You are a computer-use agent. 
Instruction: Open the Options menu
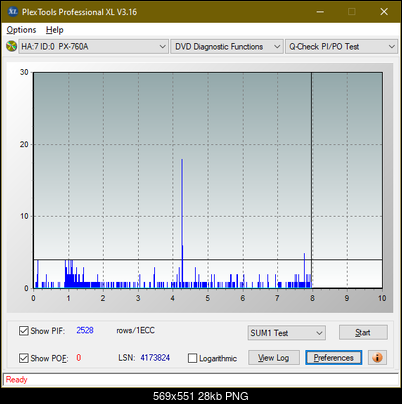[x=21, y=30]
